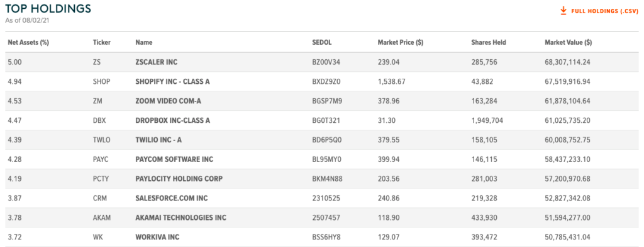Click the 4.94 net assets value

[14, 81]
